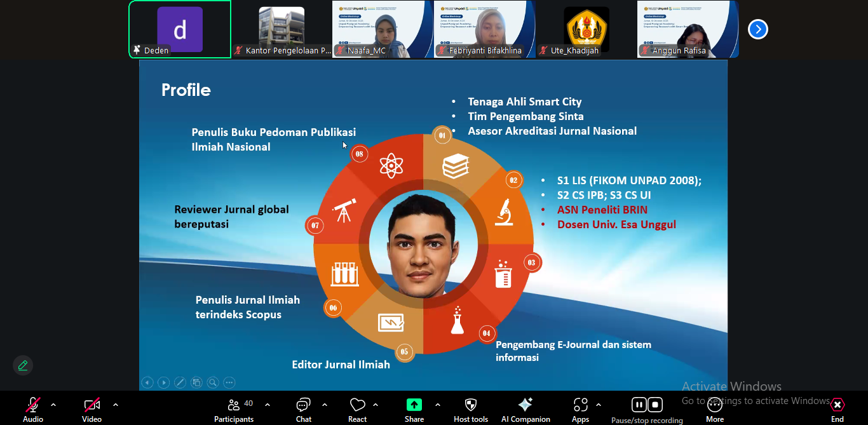Image resolution: width=868 pixels, height=425 pixels.
Task: Open the Apps panel
Action: point(580,410)
